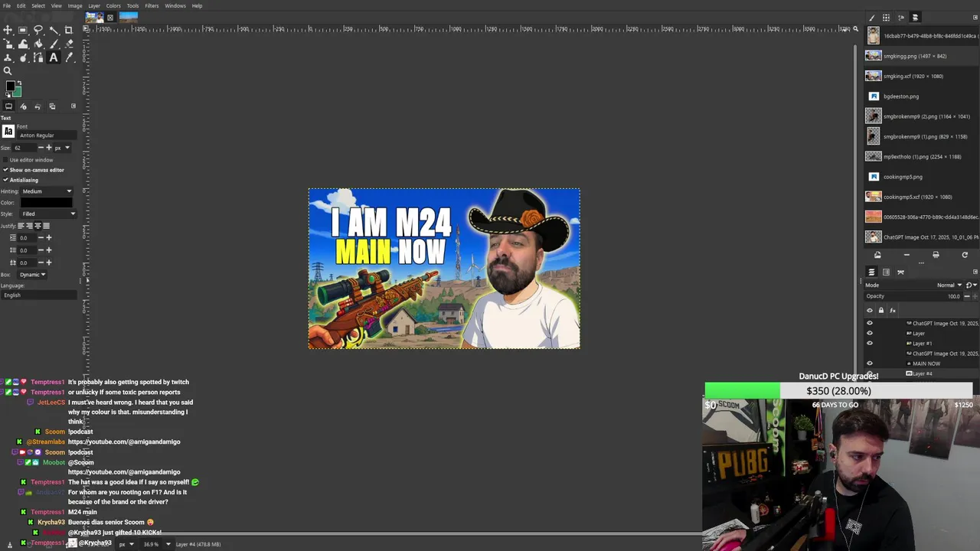Open the layer mode group switch dropdown

point(972,285)
